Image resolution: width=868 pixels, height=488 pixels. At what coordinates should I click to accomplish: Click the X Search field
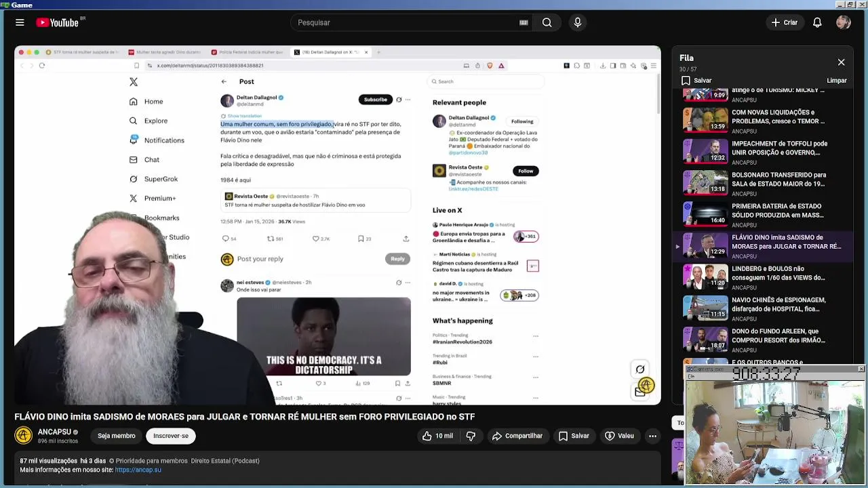pyautogui.click(x=487, y=81)
